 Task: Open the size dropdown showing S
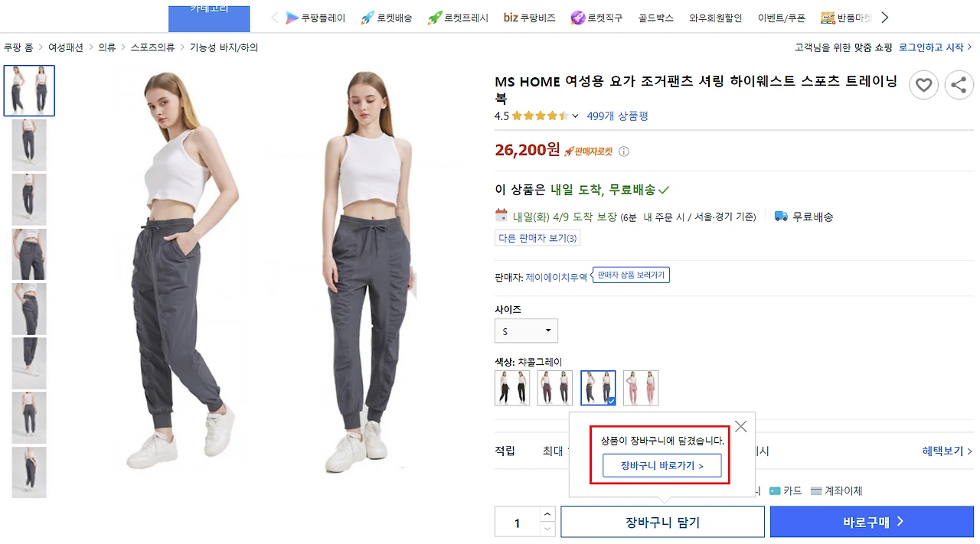tap(525, 331)
